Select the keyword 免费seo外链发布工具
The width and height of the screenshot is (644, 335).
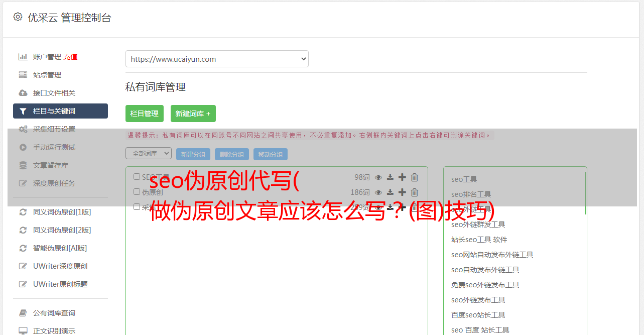pos(485,285)
